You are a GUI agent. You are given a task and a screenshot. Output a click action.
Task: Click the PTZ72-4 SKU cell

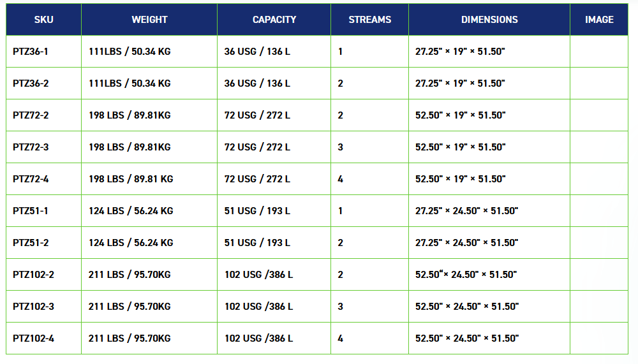coord(31,179)
